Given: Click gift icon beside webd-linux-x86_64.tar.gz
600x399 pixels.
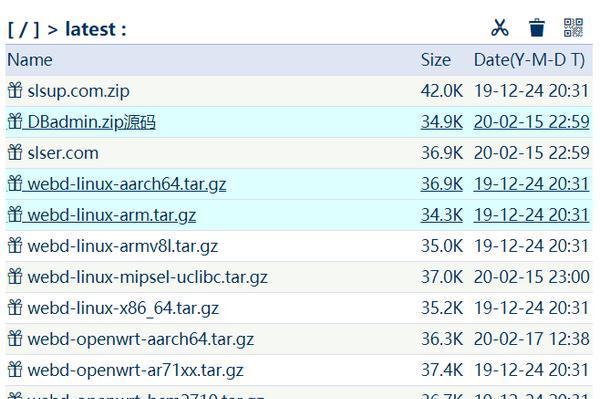Looking at the screenshot, I should tap(15, 308).
